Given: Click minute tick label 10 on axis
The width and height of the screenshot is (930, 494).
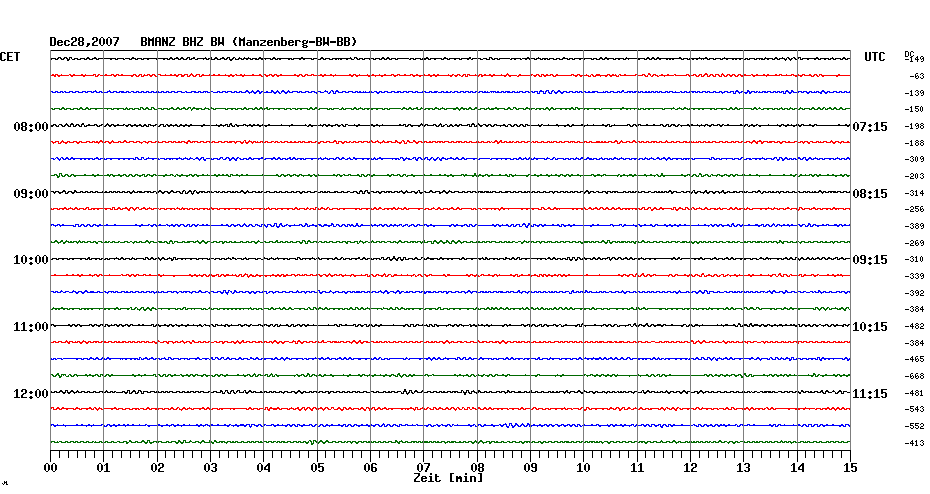Looking at the screenshot, I should pyautogui.click(x=584, y=467).
